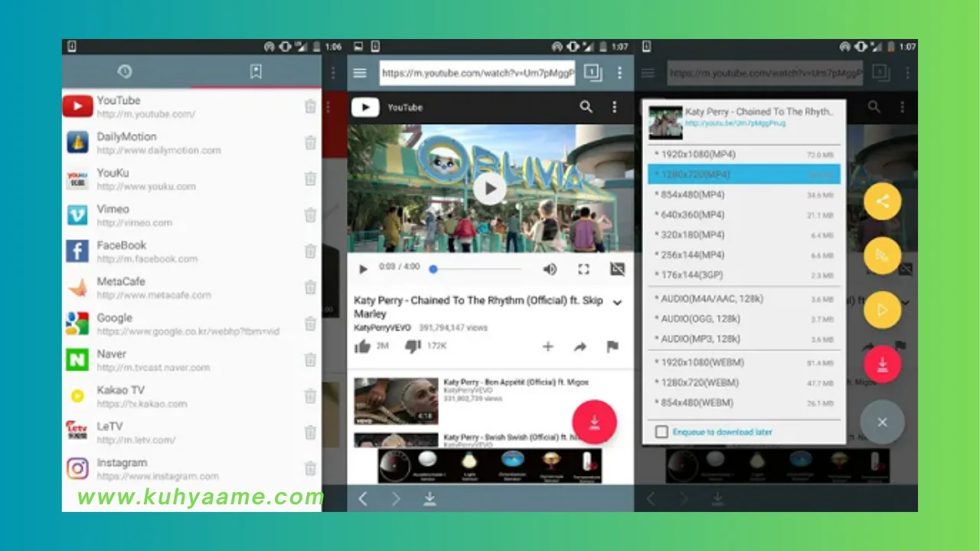Screen dimensions: 980x551
Task: Choose AUDIO(M4A/AAC, 128k) format
Action: click(x=743, y=298)
